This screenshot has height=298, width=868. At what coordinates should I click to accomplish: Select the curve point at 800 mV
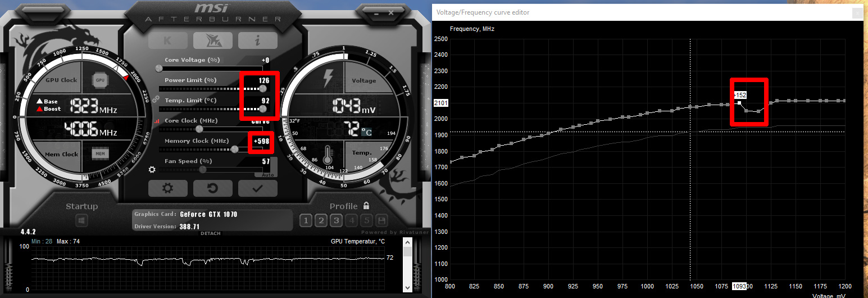[450, 162]
